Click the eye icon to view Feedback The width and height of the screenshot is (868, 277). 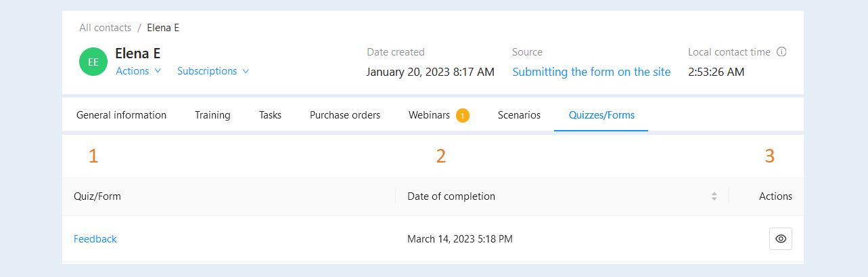point(781,238)
